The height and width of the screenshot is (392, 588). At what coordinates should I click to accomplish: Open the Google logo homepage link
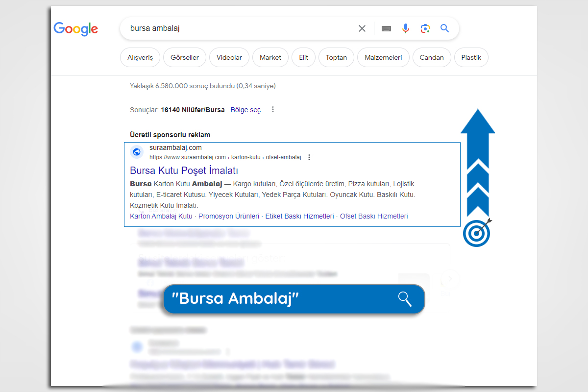(75, 28)
